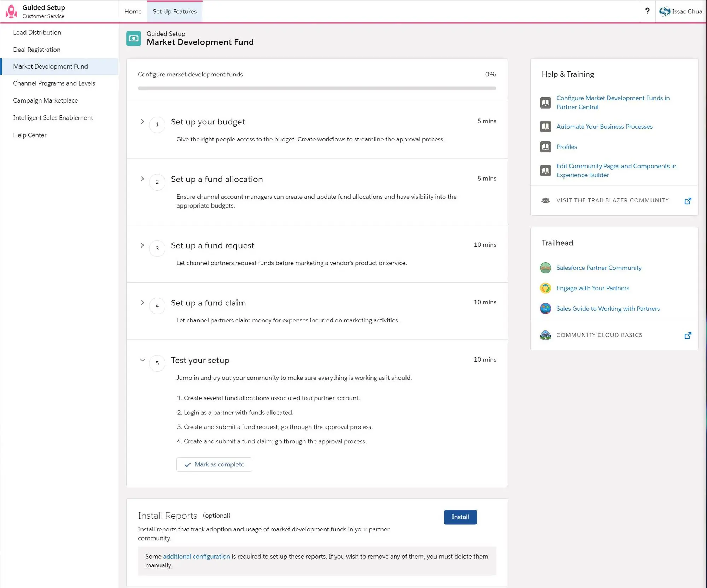Expand the Set up a fund allocation step
Screen dimensions: 707x588
click(x=142, y=179)
